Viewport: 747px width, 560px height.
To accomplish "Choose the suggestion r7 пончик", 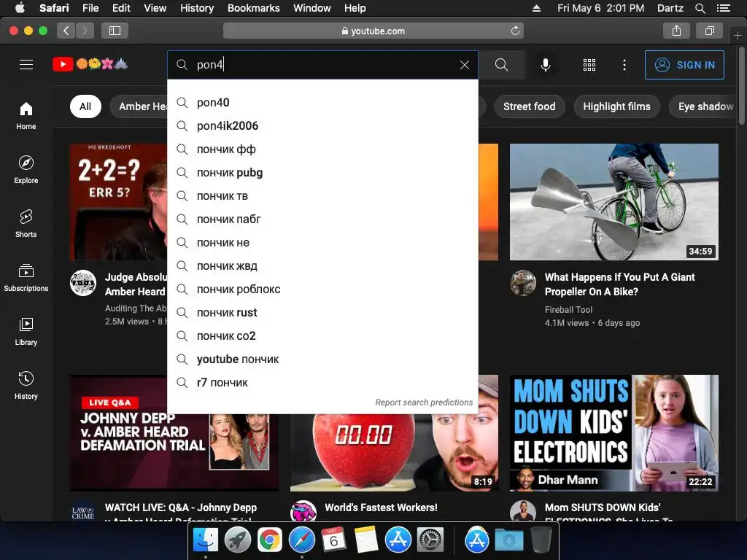I will [322, 382].
